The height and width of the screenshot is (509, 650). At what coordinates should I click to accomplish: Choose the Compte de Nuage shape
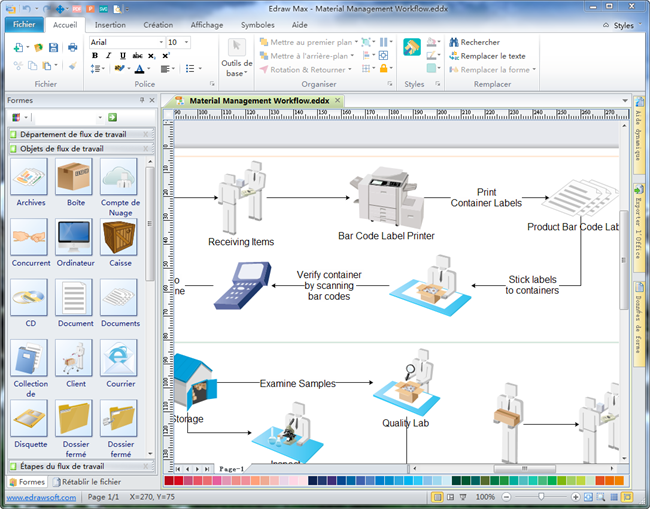click(120, 178)
